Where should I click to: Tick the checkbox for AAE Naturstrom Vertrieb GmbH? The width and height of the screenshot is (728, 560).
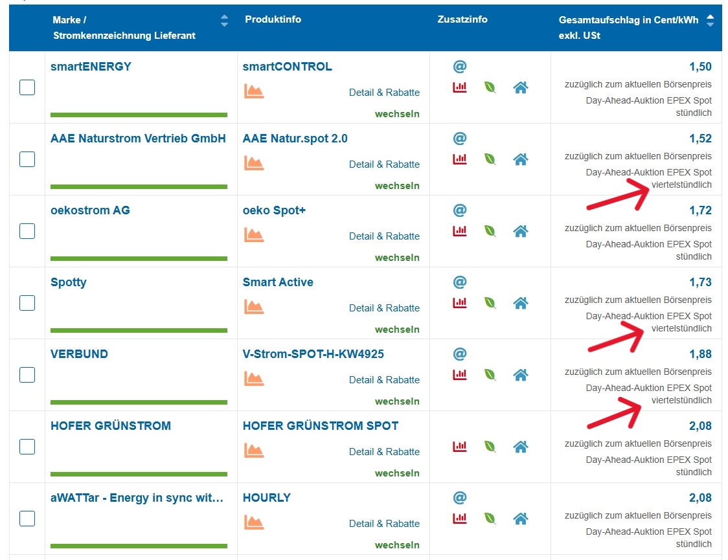click(27, 159)
